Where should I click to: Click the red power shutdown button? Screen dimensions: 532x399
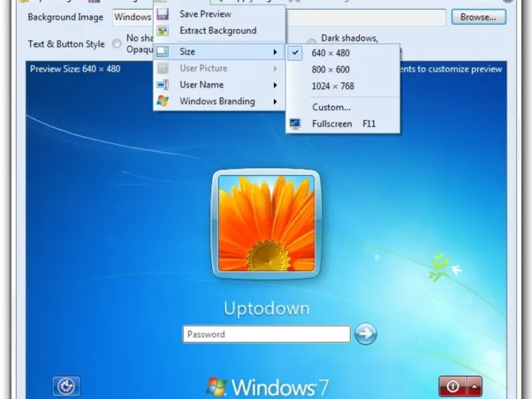tap(453, 386)
